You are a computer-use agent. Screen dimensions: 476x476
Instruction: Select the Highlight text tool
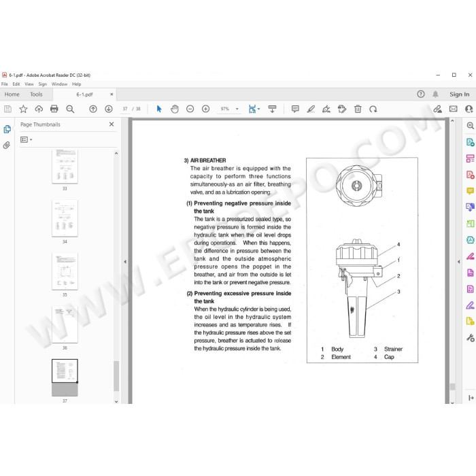(x=311, y=109)
